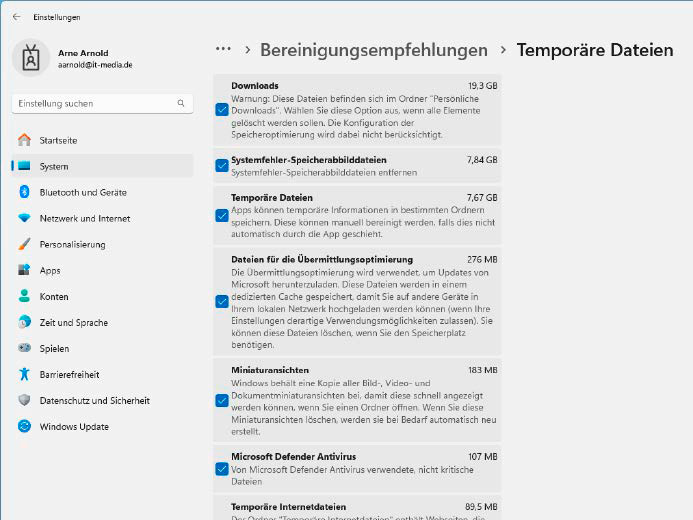Image resolution: width=693 pixels, height=520 pixels.
Task: Click the Apps icon in sidebar
Action: [x=24, y=269]
